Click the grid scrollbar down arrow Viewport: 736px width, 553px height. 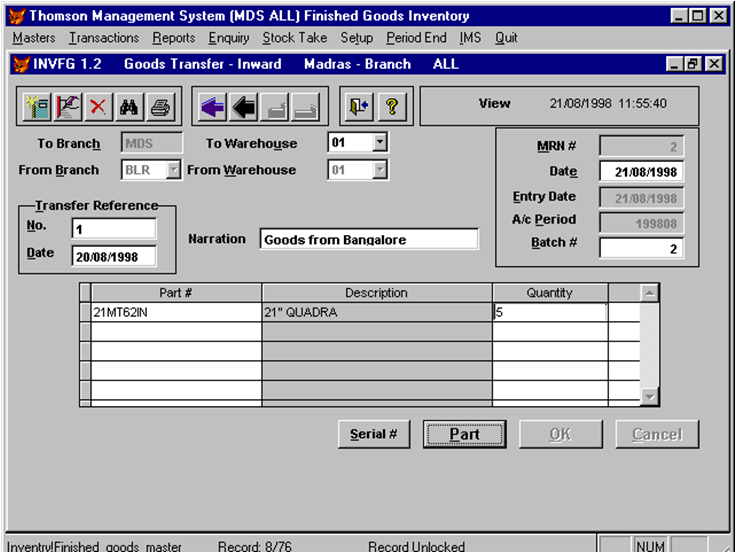click(x=649, y=397)
